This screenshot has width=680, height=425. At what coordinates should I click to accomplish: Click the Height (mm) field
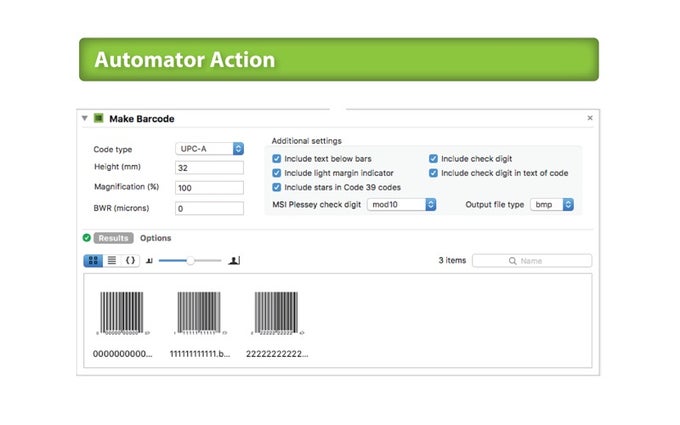click(209, 168)
